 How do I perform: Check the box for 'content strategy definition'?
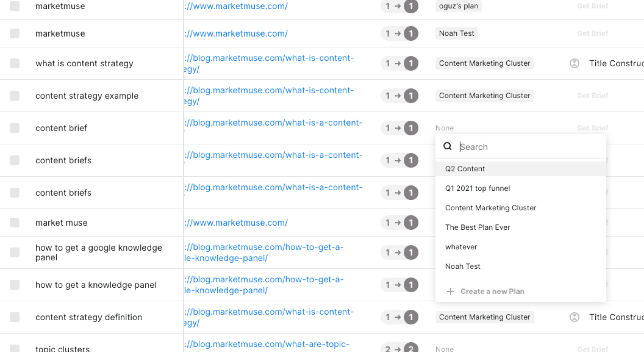pyautogui.click(x=14, y=317)
